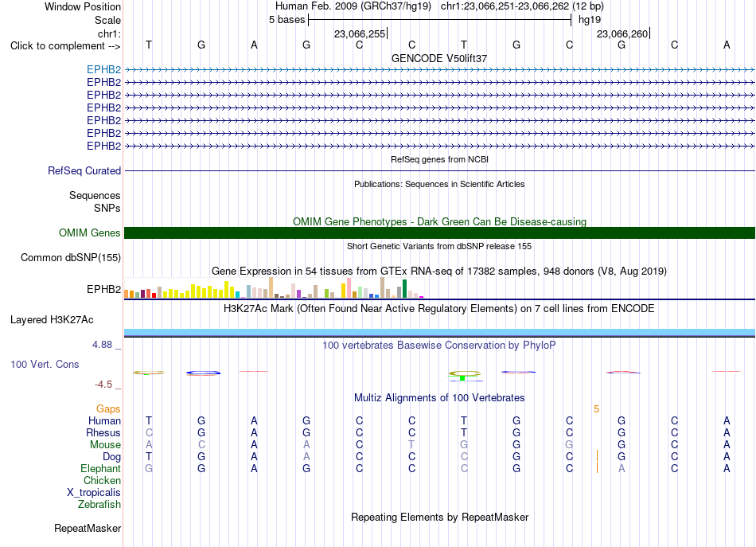This screenshot has width=756, height=547.
Task: Click the GTEx label EPHB2
Action: pos(103,289)
